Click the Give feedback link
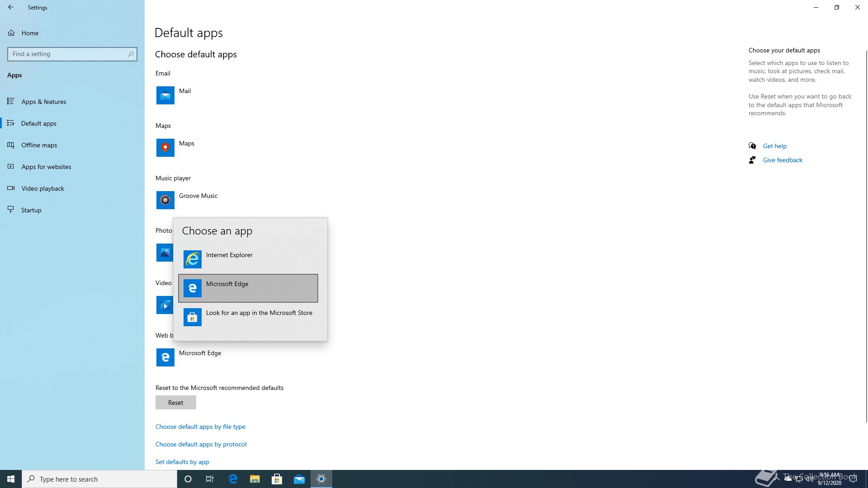 [783, 160]
